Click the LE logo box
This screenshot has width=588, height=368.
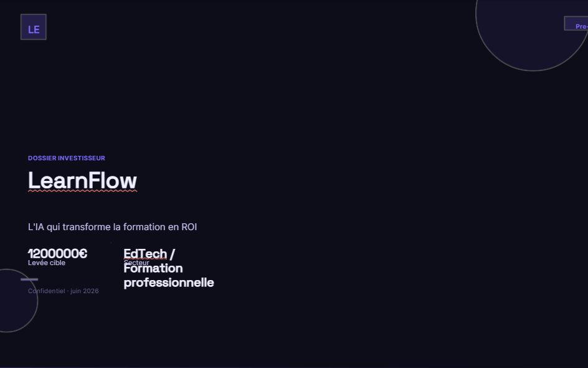pos(34,27)
